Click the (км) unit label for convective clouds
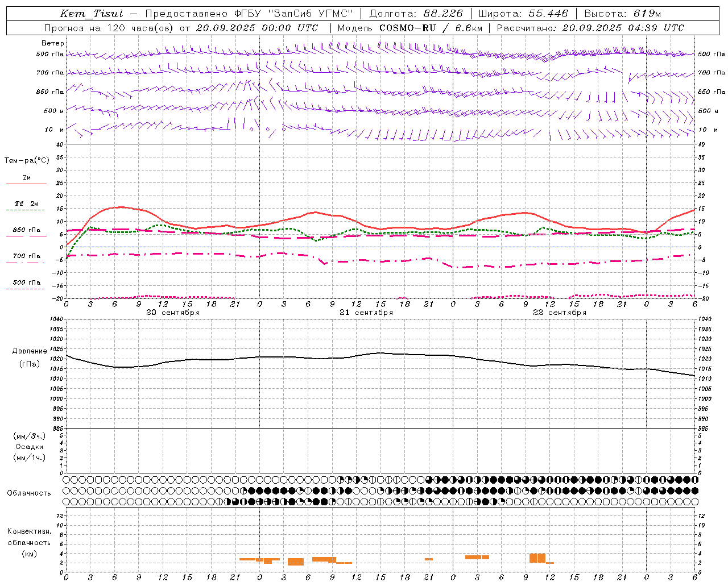The height and width of the screenshot is (582, 728). tap(29, 554)
